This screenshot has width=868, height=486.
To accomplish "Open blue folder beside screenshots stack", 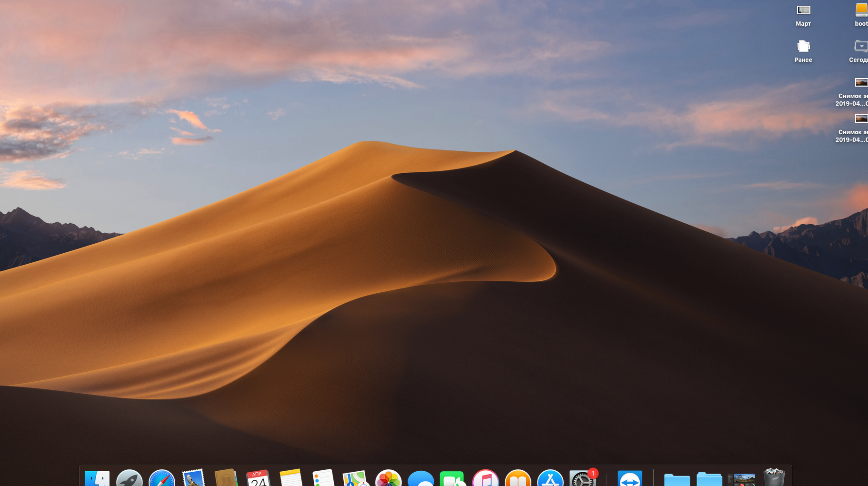I will coord(709,479).
